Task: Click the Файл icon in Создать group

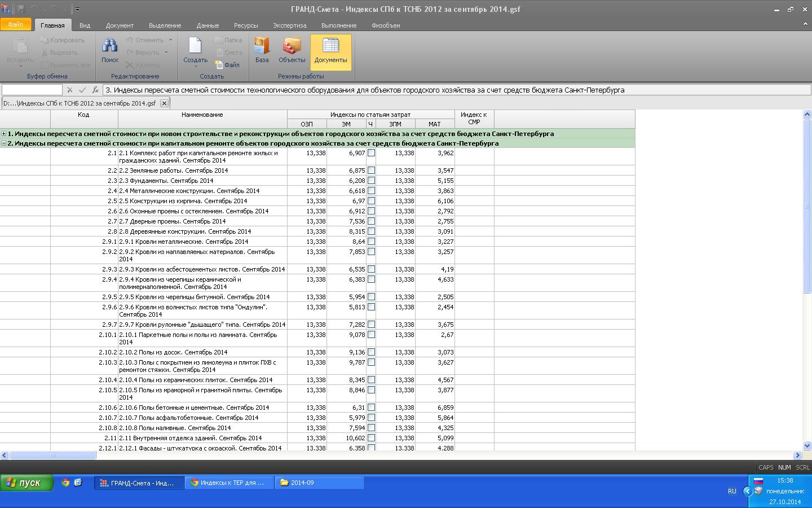Action: (x=227, y=65)
